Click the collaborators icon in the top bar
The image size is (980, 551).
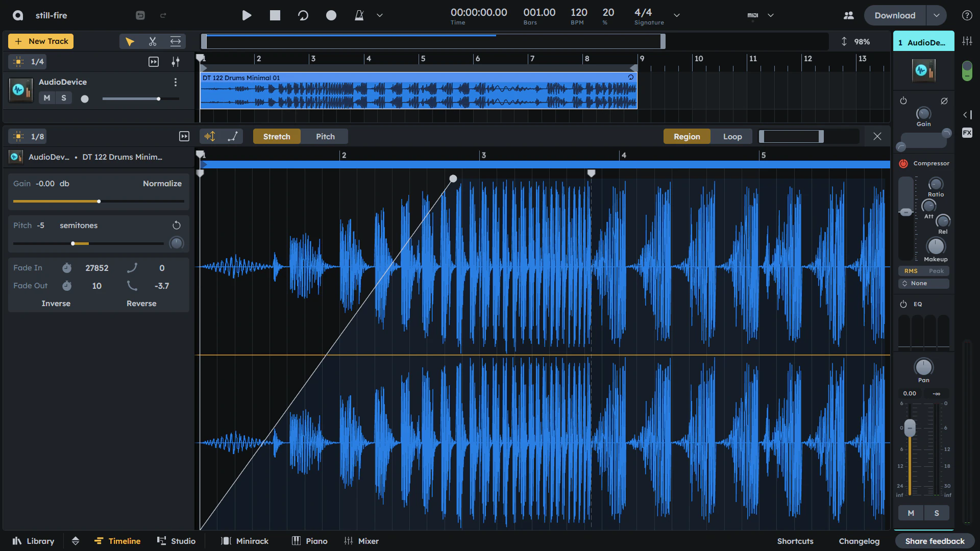pyautogui.click(x=849, y=15)
